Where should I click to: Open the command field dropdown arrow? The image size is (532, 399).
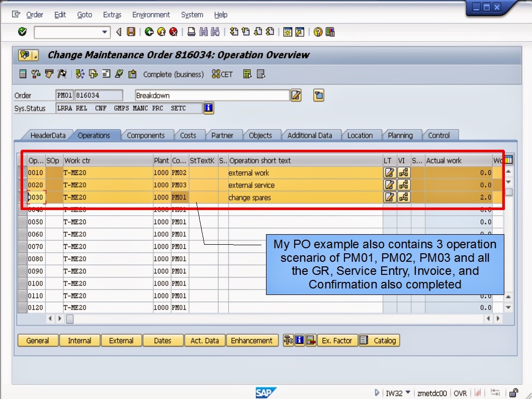click(105, 32)
